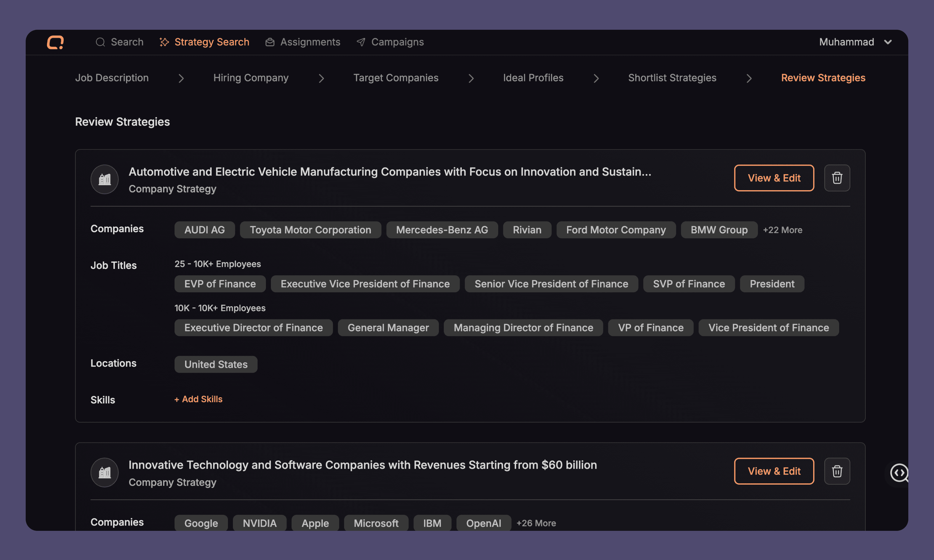Click the Strategy Search sparkle icon

click(x=164, y=42)
